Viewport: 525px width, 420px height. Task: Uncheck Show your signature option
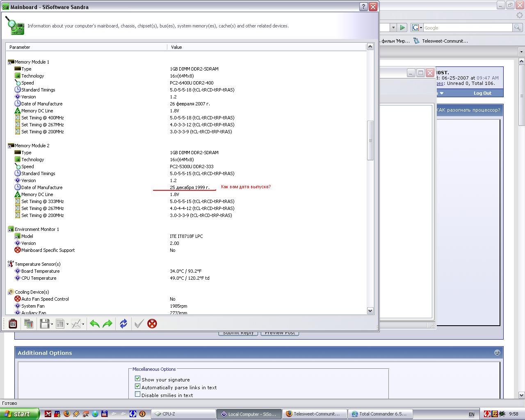tap(138, 379)
